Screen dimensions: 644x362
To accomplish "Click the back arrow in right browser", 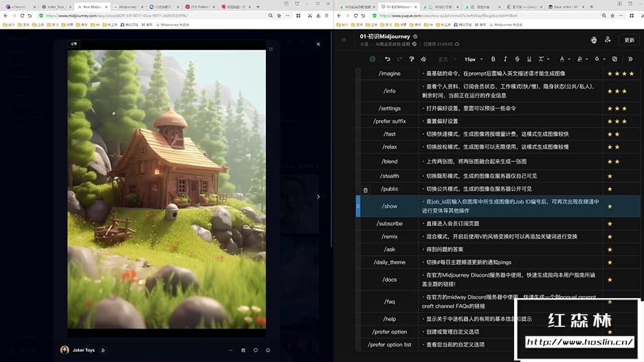I will point(340,16).
